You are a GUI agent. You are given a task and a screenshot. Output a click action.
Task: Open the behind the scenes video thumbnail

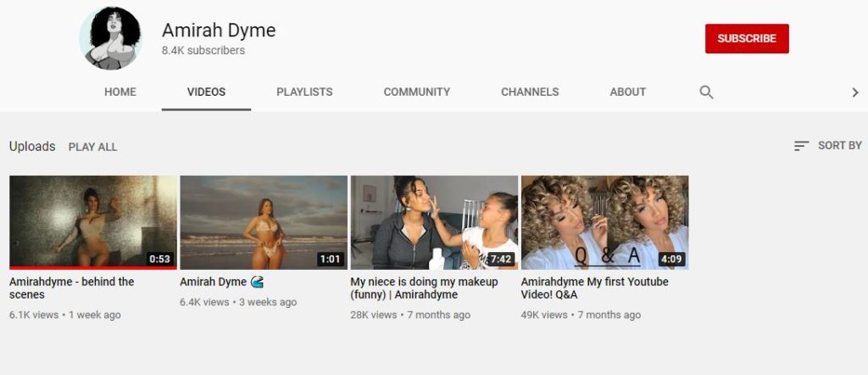pos(93,222)
